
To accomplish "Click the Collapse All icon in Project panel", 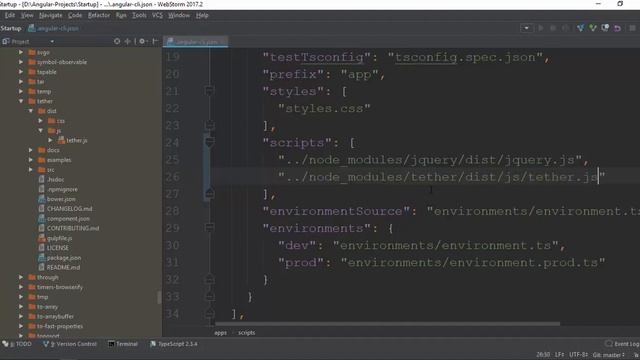I will (128, 41).
